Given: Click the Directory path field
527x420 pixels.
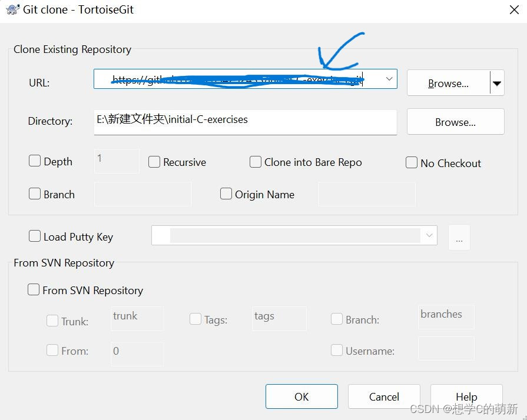Looking at the screenshot, I should click(x=246, y=122).
